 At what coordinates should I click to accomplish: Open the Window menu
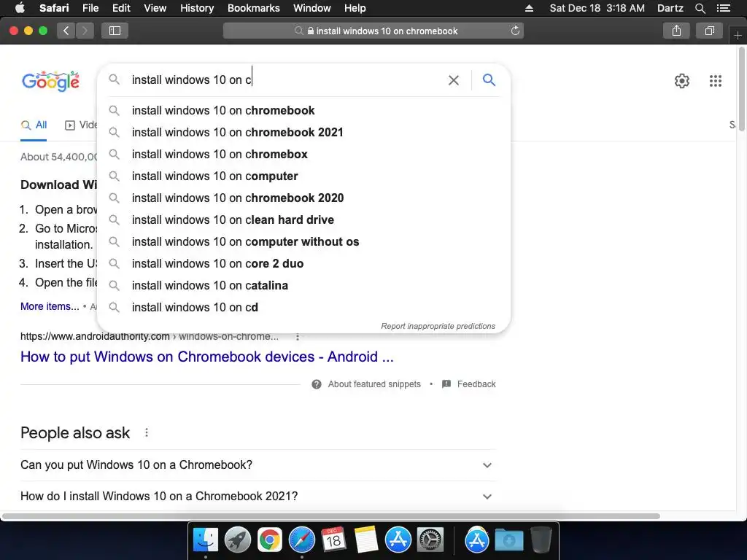312,8
